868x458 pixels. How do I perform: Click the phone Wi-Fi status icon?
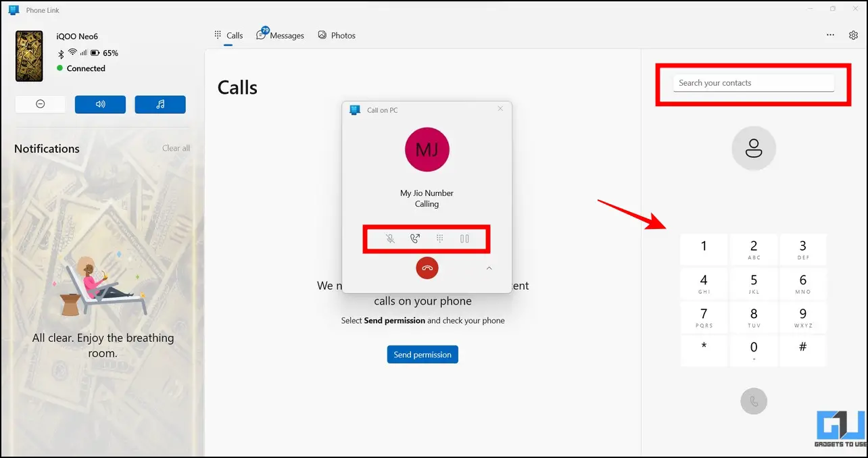pos(72,53)
